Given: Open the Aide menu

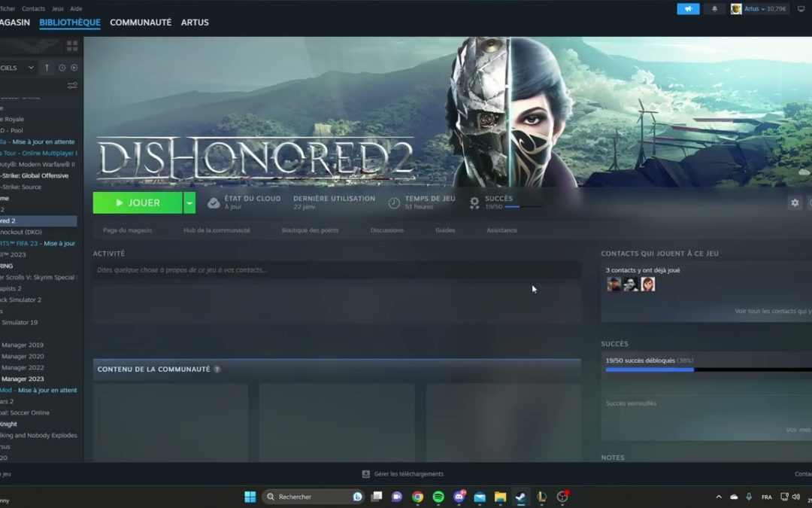Looking at the screenshot, I should point(76,8).
